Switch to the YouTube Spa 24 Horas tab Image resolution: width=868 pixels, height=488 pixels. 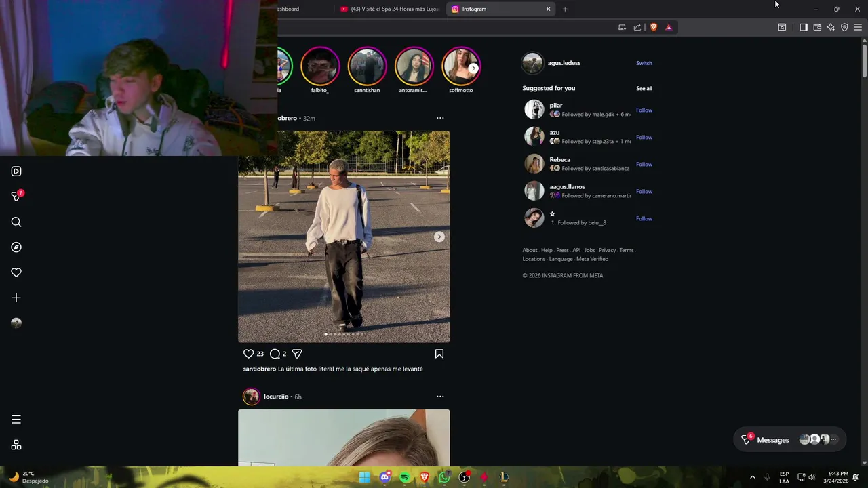tap(389, 9)
